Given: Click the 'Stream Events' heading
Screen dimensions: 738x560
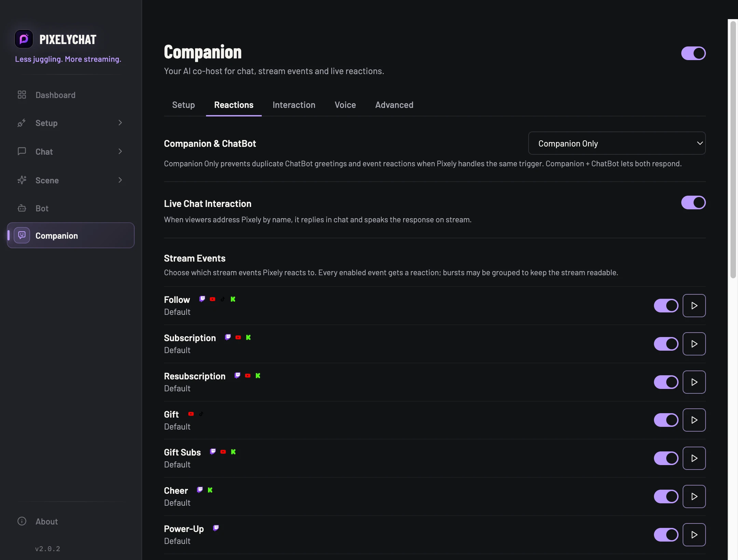Looking at the screenshot, I should 195,258.
